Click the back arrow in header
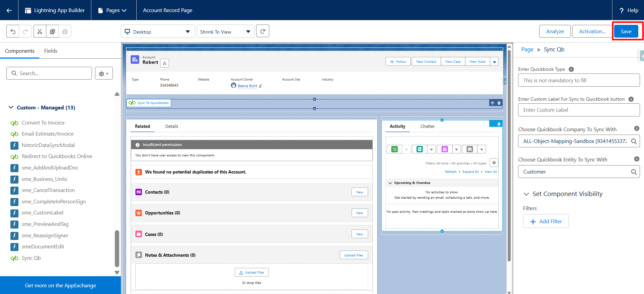The height and width of the screenshot is (294, 644). click(x=9, y=10)
